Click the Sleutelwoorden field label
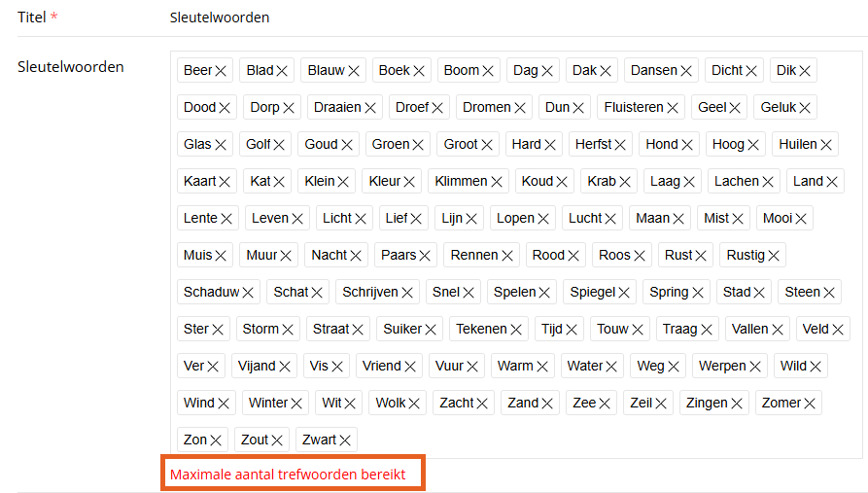This screenshot has height=493, width=868. click(x=71, y=67)
